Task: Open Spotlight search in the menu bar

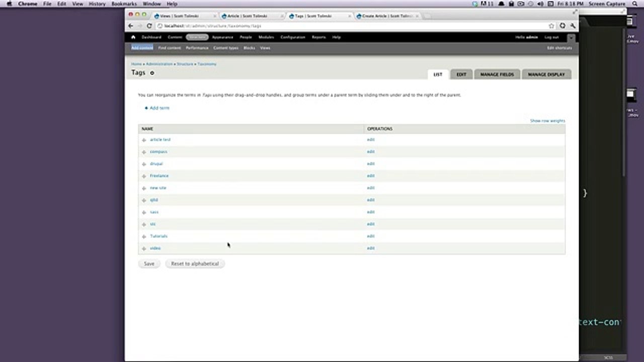Action: [x=635, y=4]
